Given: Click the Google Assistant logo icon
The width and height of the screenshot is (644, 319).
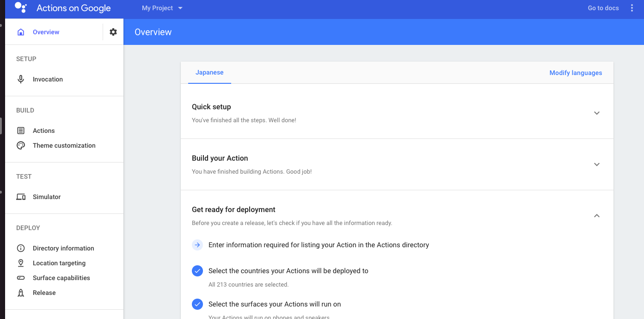Looking at the screenshot, I should [21, 7].
